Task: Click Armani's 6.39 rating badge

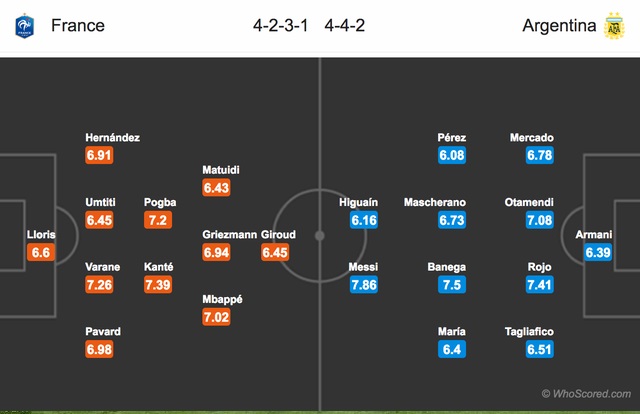Action: click(x=598, y=252)
